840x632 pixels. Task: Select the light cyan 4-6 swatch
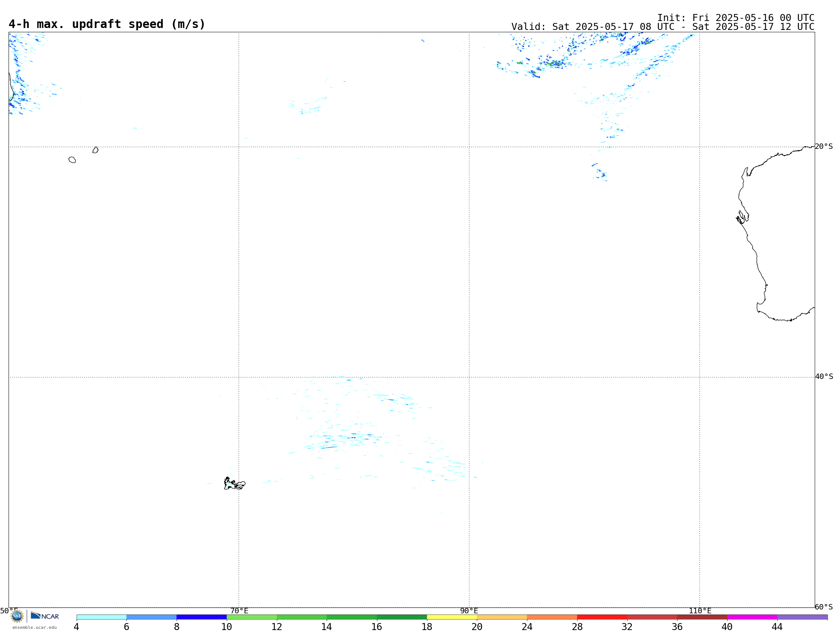click(101, 617)
